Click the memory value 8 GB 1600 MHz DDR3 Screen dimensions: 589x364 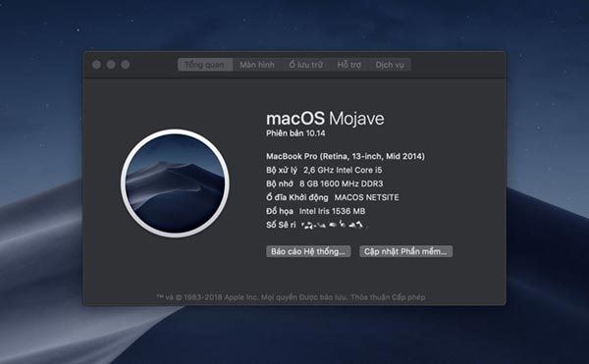point(341,183)
